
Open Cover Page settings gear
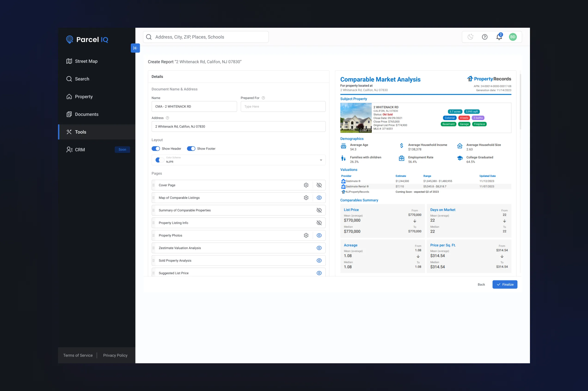306,185
